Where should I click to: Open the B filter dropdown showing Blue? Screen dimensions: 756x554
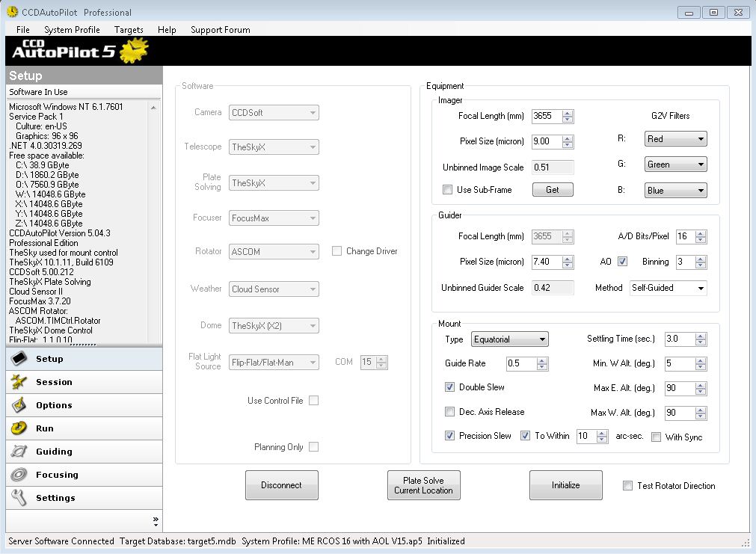(675, 191)
